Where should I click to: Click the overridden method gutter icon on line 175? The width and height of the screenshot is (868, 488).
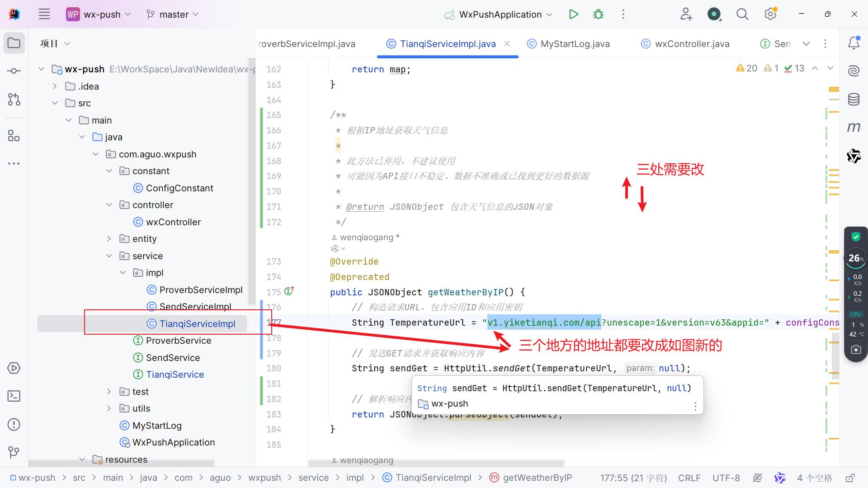(289, 291)
